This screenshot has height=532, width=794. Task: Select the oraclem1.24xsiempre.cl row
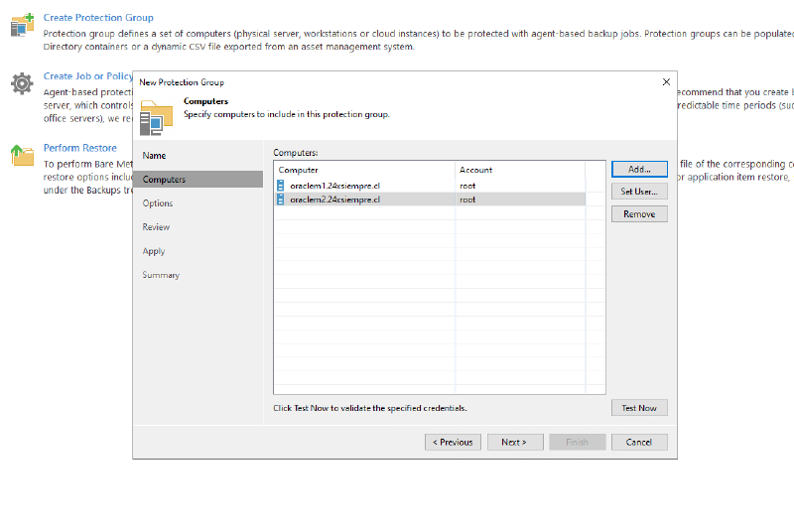tap(430, 186)
